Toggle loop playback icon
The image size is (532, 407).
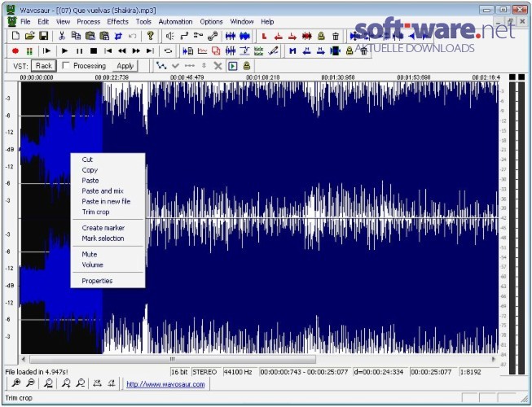[168, 51]
